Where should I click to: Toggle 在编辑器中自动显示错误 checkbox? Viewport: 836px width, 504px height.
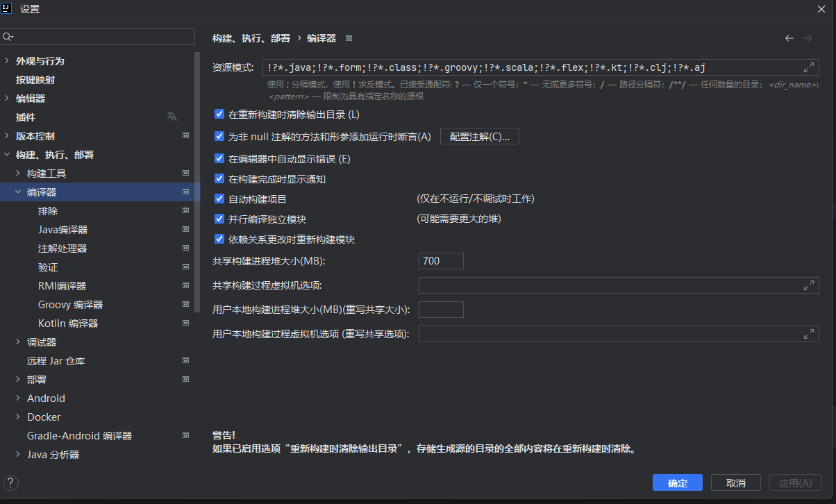(219, 158)
